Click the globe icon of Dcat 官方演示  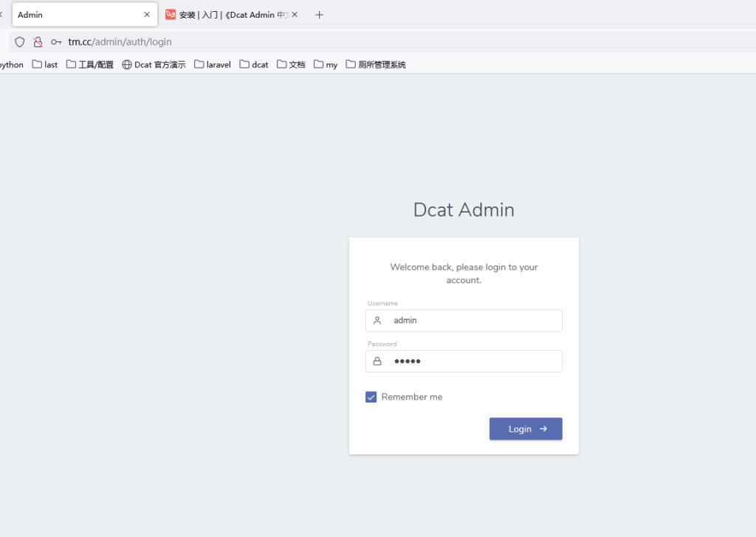coord(127,64)
